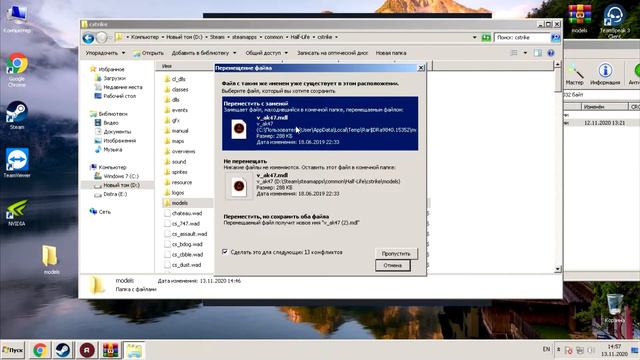Toggle the preview pane icon

(x=538, y=53)
